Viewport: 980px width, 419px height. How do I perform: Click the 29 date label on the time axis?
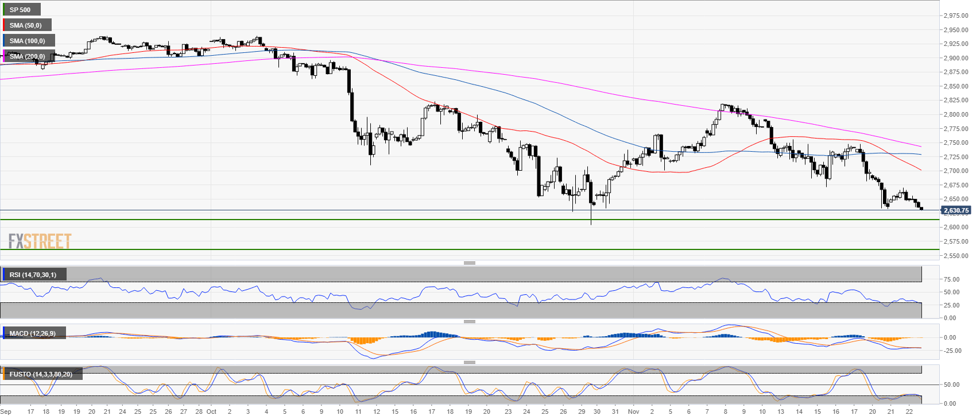pyautogui.click(x=582, y=412)
